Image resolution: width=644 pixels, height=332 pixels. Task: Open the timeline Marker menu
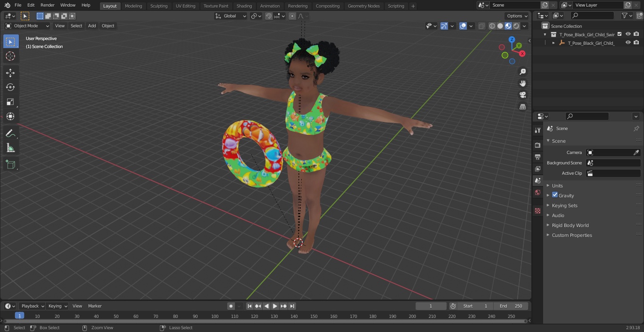95,306
